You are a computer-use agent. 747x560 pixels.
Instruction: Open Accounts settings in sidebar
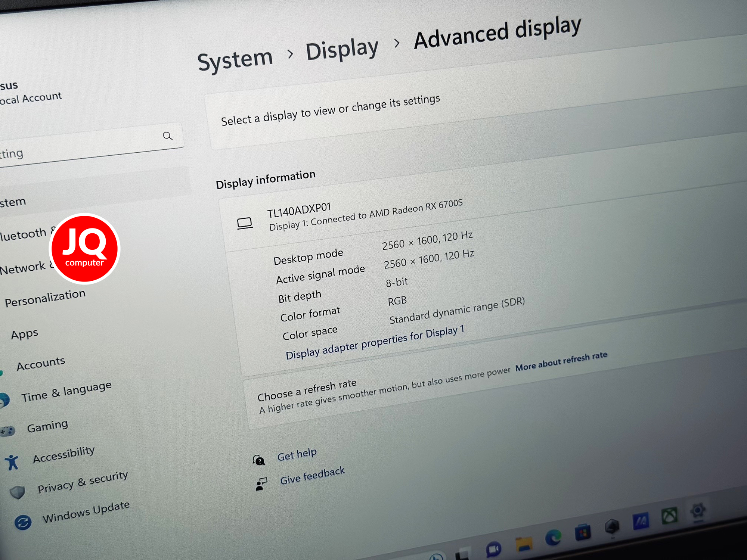[x=41, y=363]
